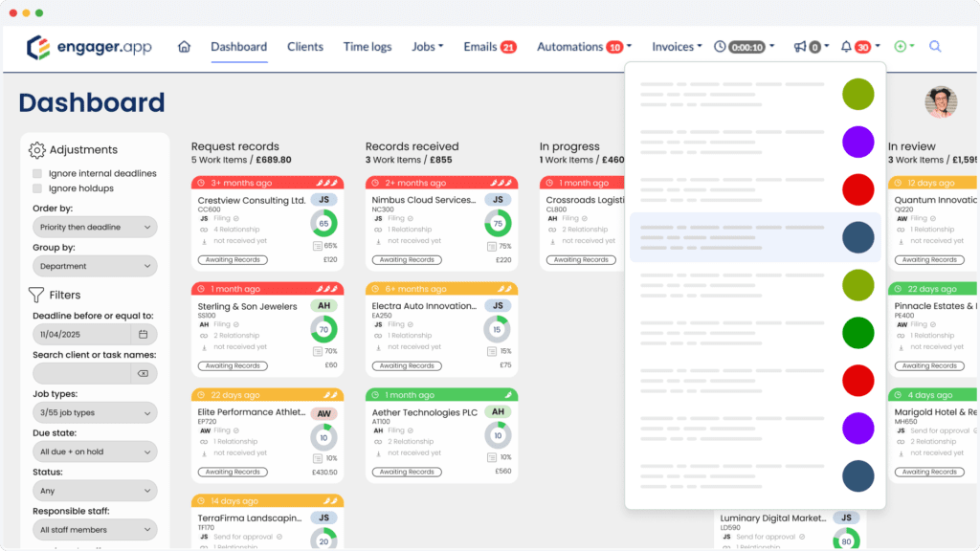Click Awaiting Records tag on Nimbus Cloud Services
980x551 pixels.
407,260
